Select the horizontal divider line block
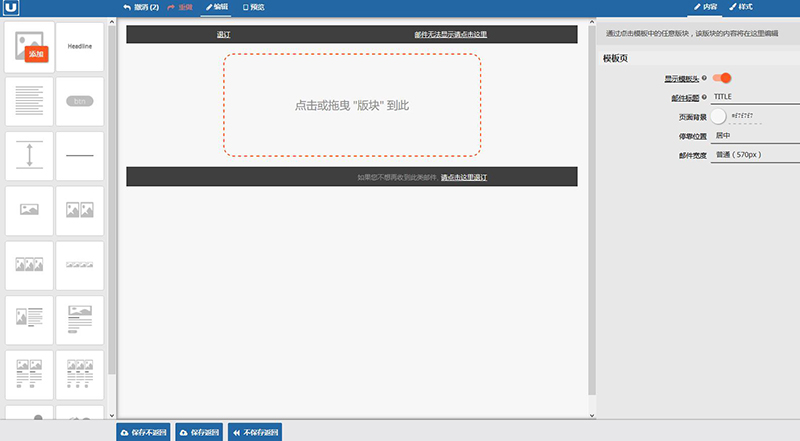Viewport: 800px width, 441px height. [x=80, y=156]
